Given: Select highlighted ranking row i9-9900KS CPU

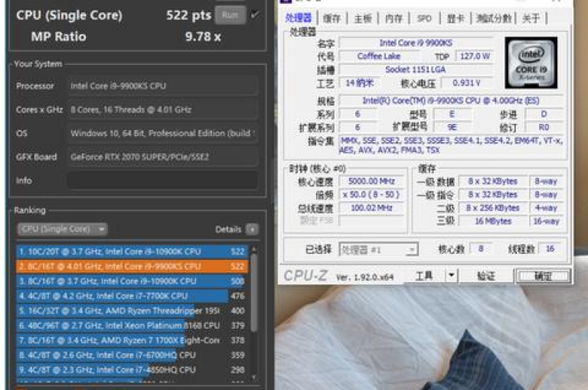Looking at the screenshot, I should coord(132,266).
